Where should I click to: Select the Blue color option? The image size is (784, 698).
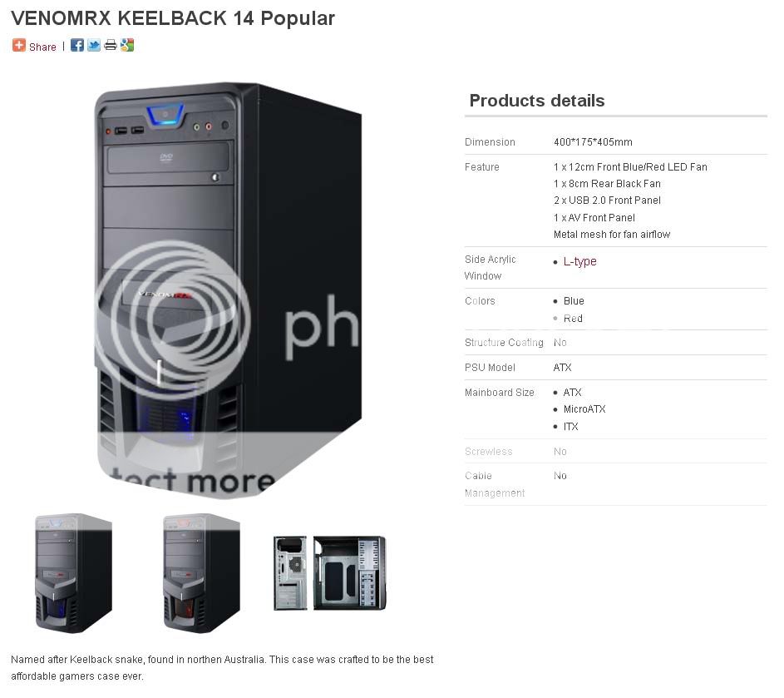(574, 301)
